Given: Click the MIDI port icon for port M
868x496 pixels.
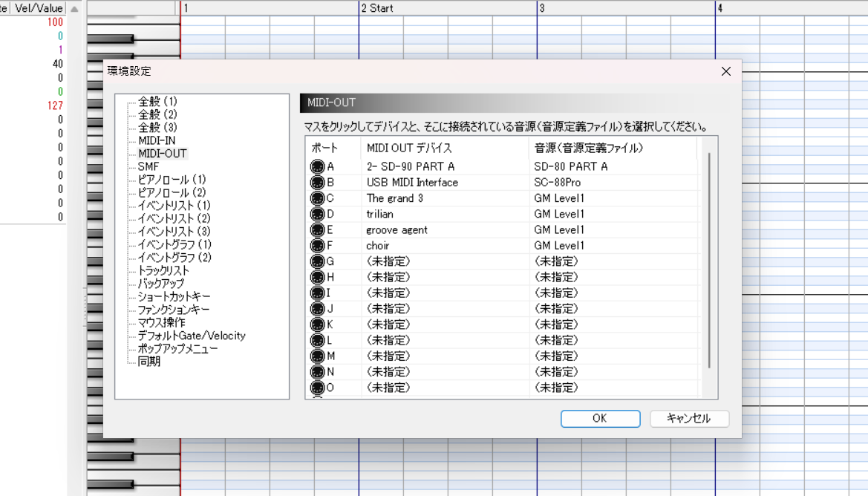Looking at the screenshot, I should [x=317, y=356].
